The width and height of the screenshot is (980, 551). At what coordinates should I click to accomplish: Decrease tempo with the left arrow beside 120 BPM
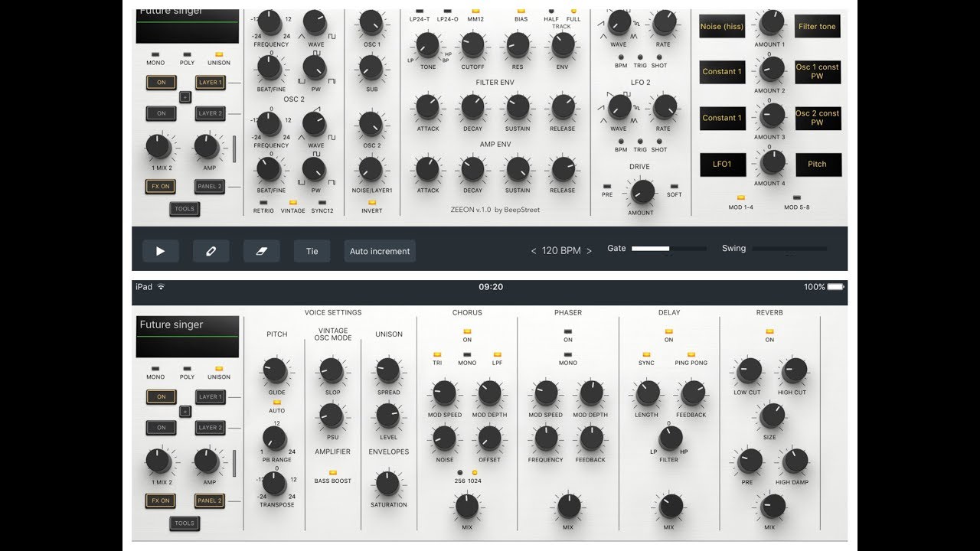click(534, 251)
